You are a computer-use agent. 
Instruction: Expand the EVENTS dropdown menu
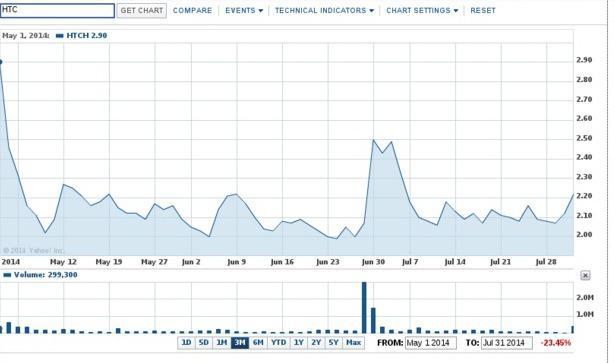point(244,11)
